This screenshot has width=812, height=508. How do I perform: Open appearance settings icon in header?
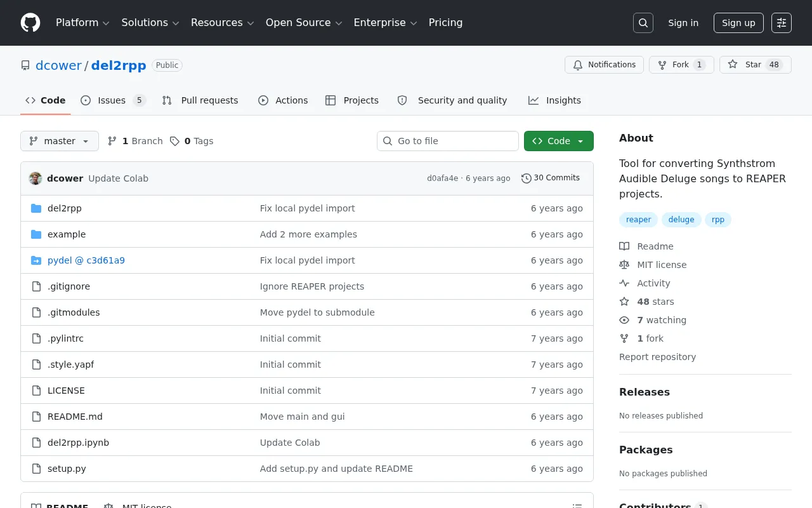[782, 23]
